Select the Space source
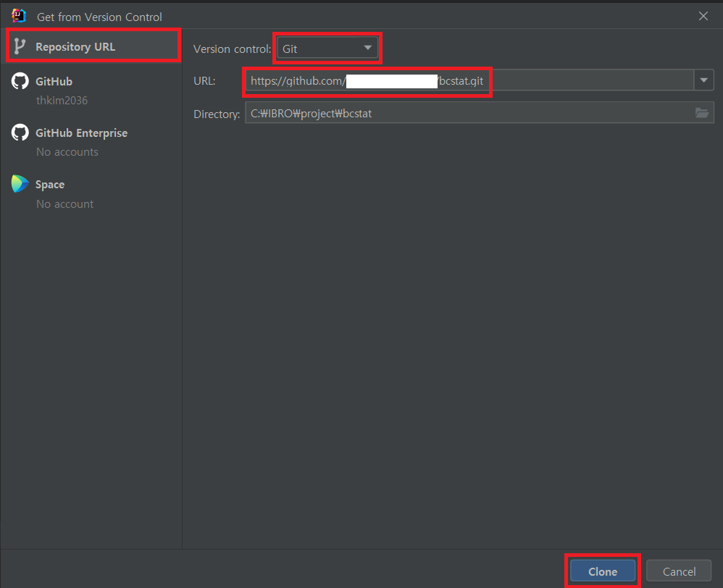The width and height of the screenshot is (723, 588). 50,185
